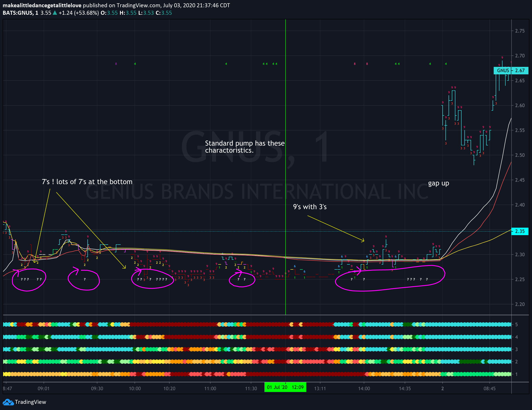
Task: Click the O:3.55 open value
Action: pyautogui.click(x=109, y=13)
